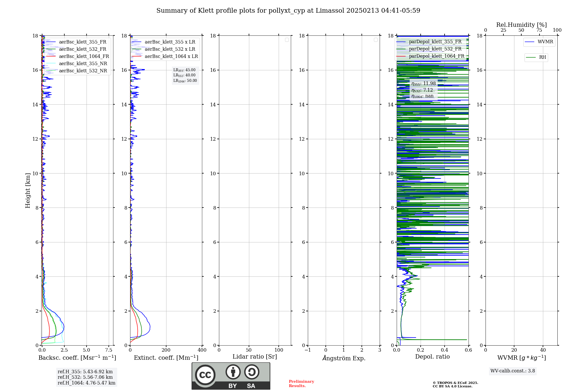Click empty legend box in Lidar ratio panel
577x392 pixels.
(287, 40)
